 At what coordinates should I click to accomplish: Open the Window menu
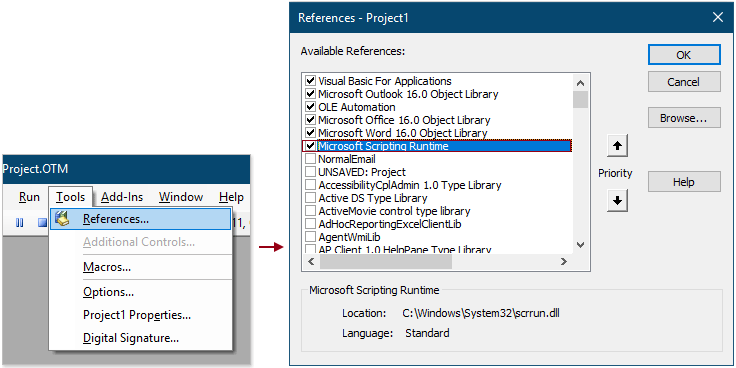click(x=181, y=197)
